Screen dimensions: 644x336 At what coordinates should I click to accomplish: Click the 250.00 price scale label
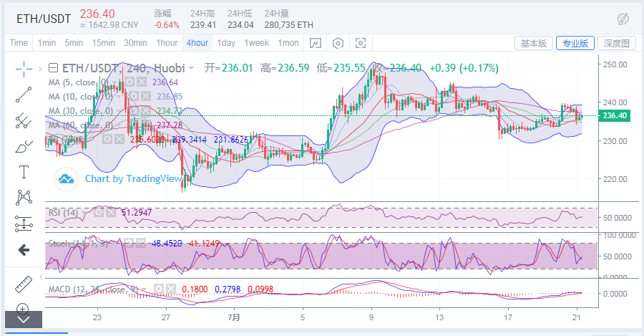(615, 64)
